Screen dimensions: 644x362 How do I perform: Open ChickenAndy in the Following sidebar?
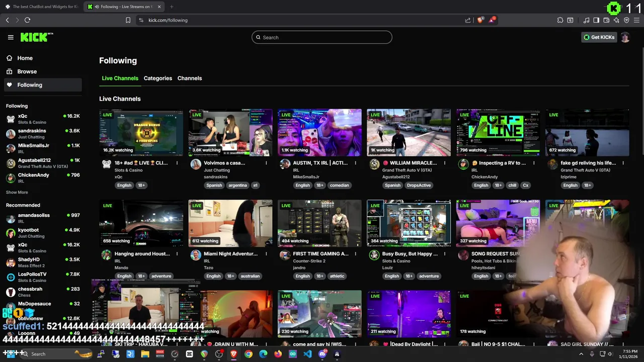(42, 177)
